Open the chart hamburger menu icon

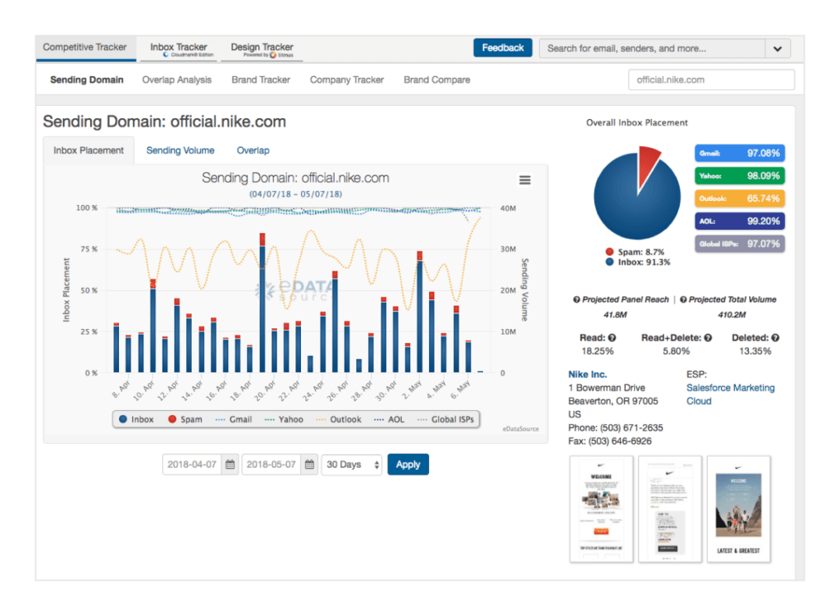[525, 180]
